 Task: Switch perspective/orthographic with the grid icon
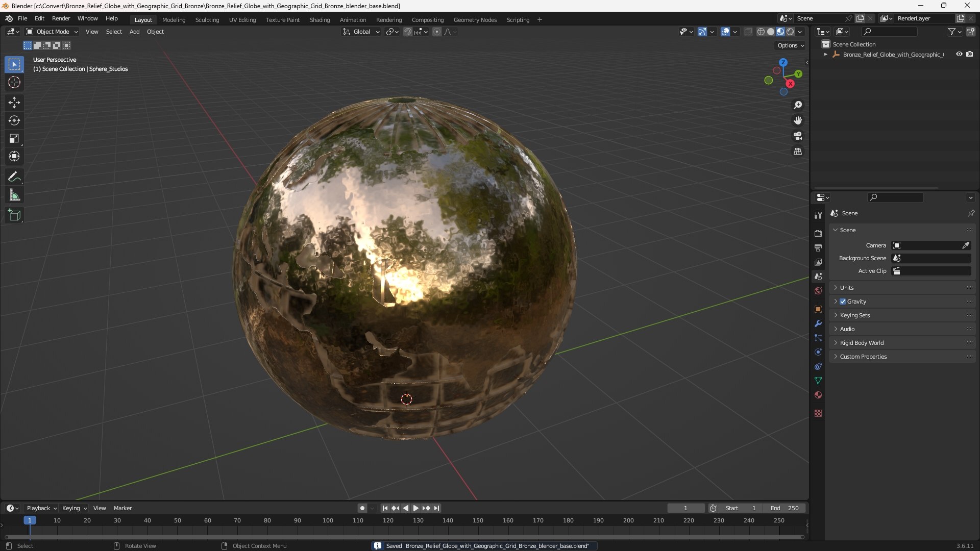click(x=798, y=152)
